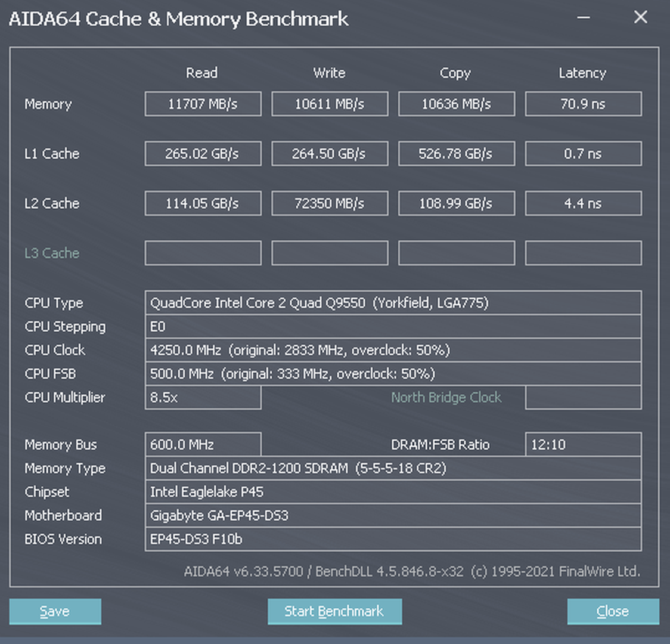Select Memory Write value 10611 MB/s

point(330,104)
